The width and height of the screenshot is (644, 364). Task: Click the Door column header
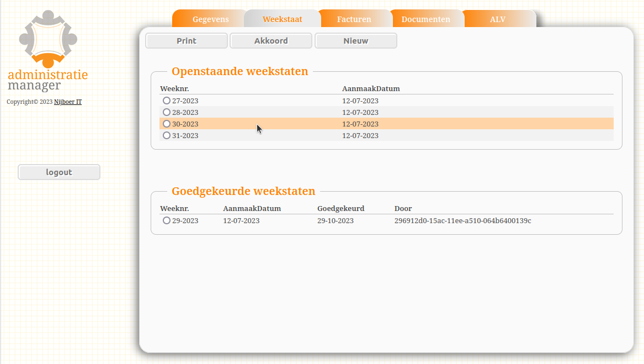(x=403, y=208)
